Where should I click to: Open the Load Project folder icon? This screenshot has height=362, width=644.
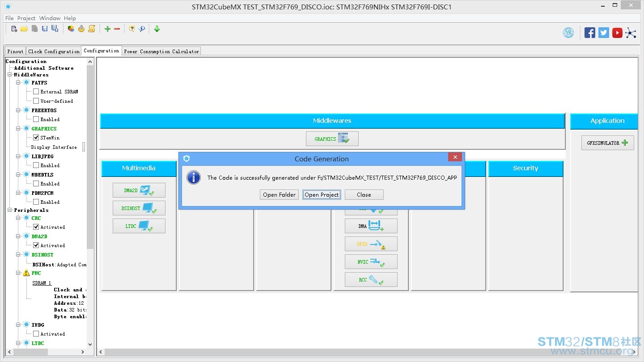tap(24, 29)
